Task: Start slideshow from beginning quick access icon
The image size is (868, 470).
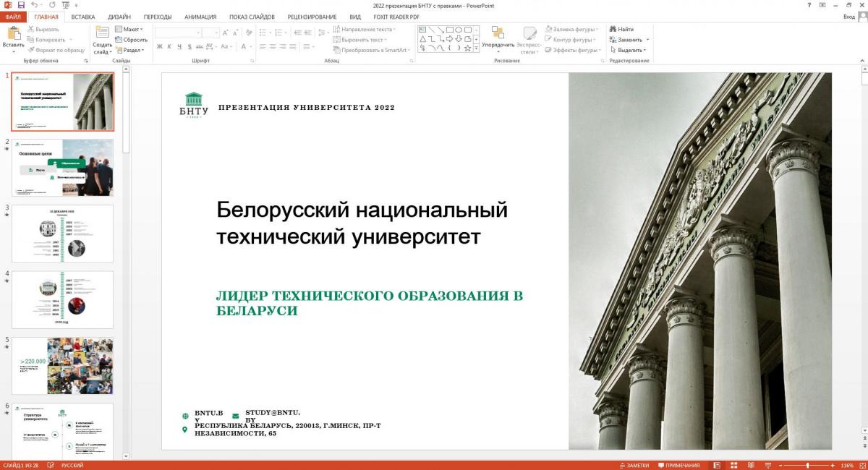Action: click(x=65, y=5)
